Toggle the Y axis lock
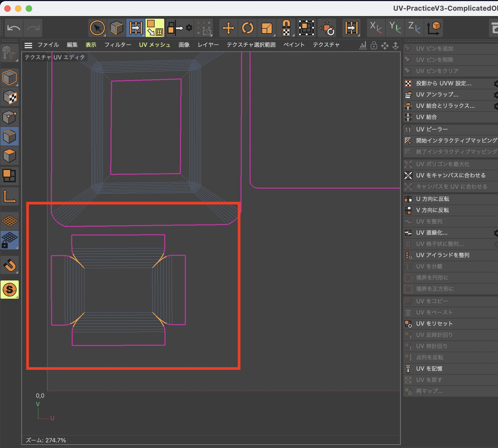 (x=395, y=28)
